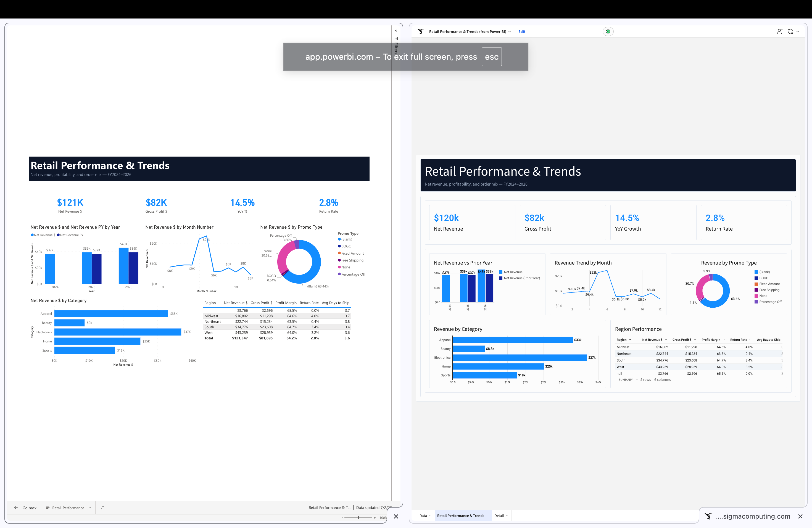812x528 pixels.
Task: Close the sigmacomputing.com pane with X
Action: 800,516
